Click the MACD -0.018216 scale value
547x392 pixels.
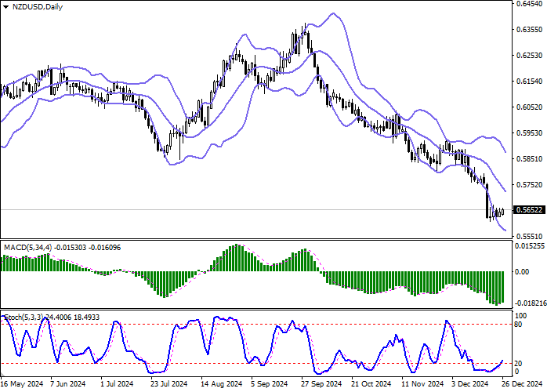tap(531, 302)
